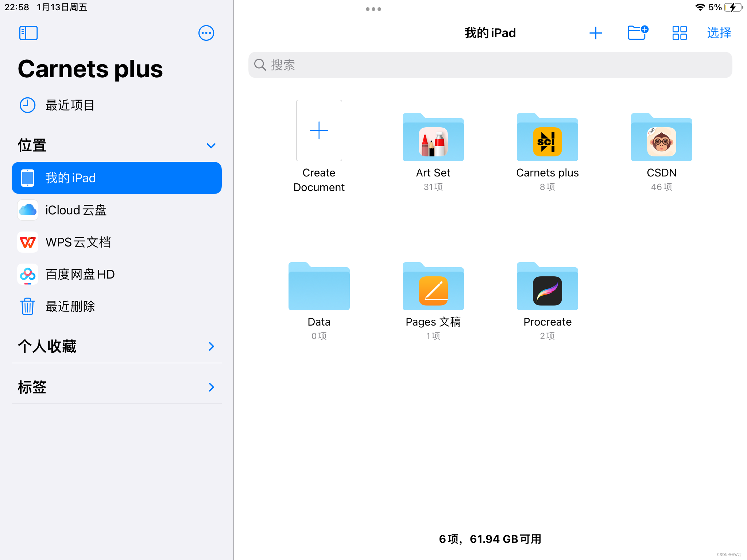Select 我的 iPad location
Screen dimensions: 747x560
pyautogui.click(x=117, y=178)
